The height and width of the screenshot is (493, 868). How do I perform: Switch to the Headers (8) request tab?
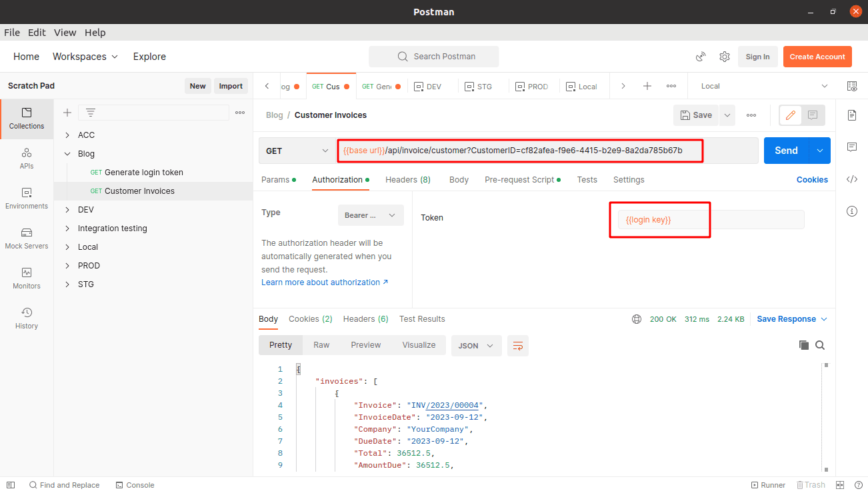click(x=408, y=180)
